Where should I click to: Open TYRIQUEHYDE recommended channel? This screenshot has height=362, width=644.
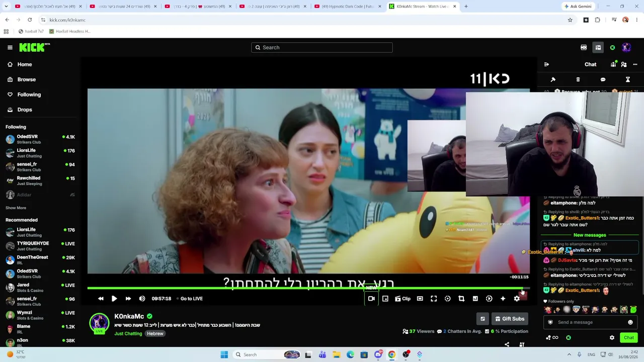(x=40, y=246)
